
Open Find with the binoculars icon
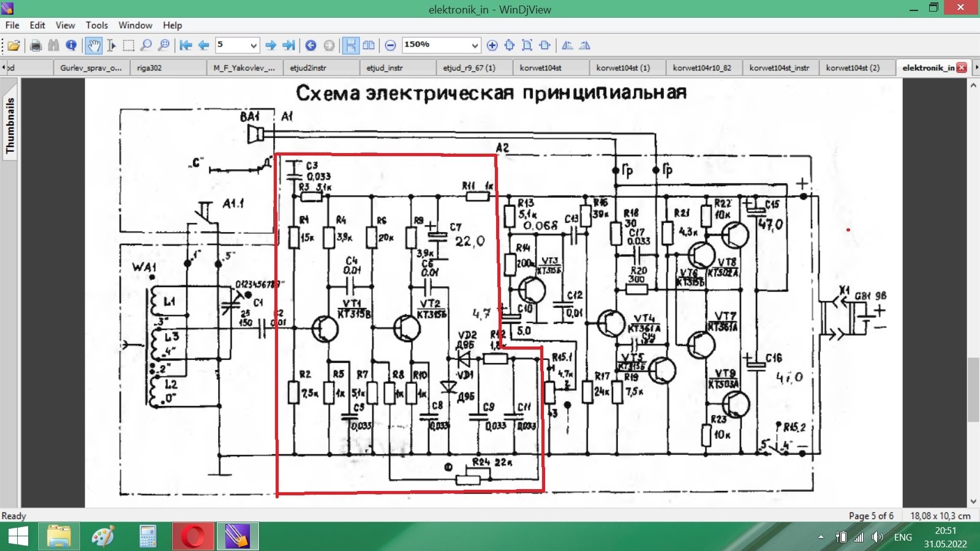(x=54, y=45)
